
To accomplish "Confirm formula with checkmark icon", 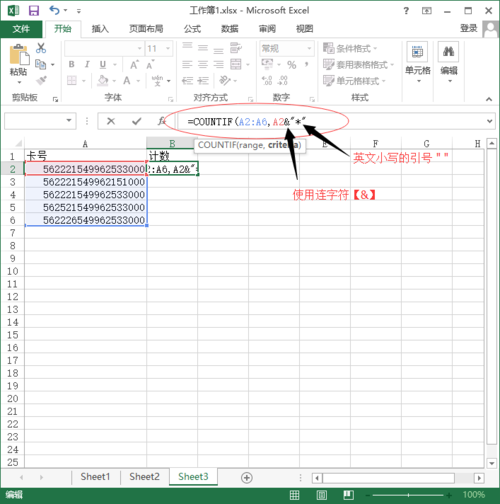I will pyautogui.click(x=136, y=121).
